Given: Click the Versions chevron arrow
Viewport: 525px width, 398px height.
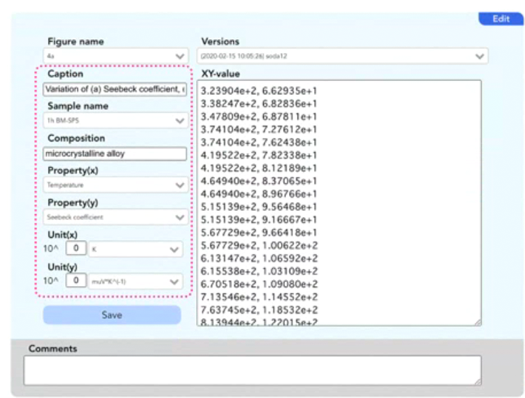Looking at the screenshot, I should [480, 56].
